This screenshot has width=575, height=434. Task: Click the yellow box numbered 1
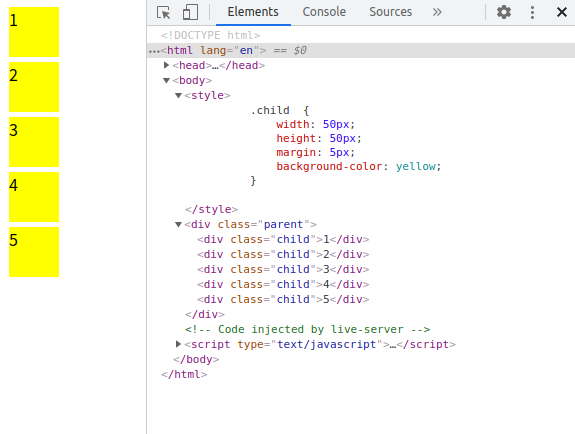point(34,32)
